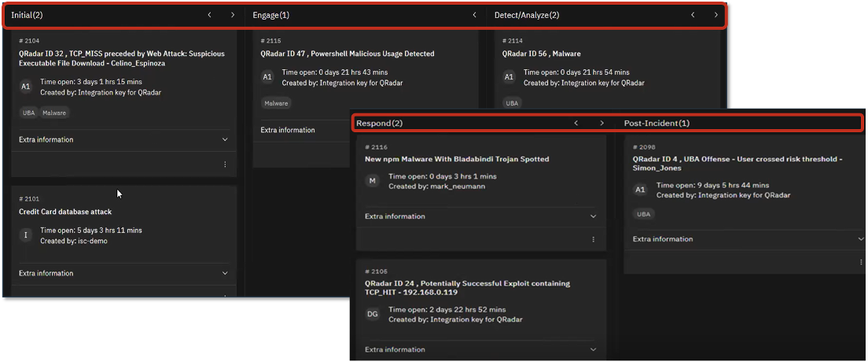Click A1 avatar on Powershell Malicious Usage card

pos(267,77)
